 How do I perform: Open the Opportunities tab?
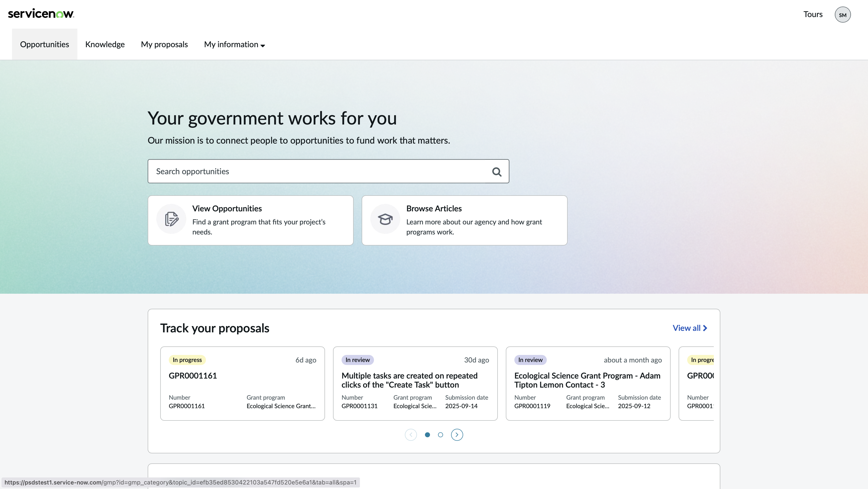tap(44, 44)
